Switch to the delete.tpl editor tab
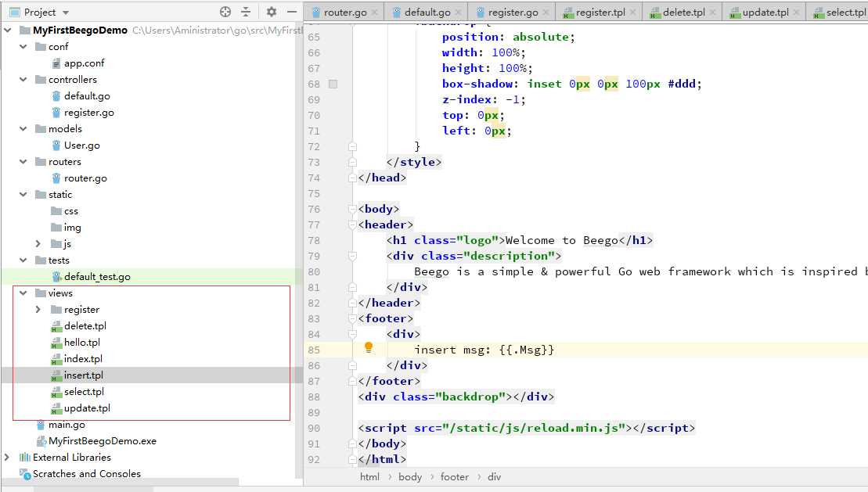Image resolution: width=868 pixels, height=492 pixels. point(683,13)
